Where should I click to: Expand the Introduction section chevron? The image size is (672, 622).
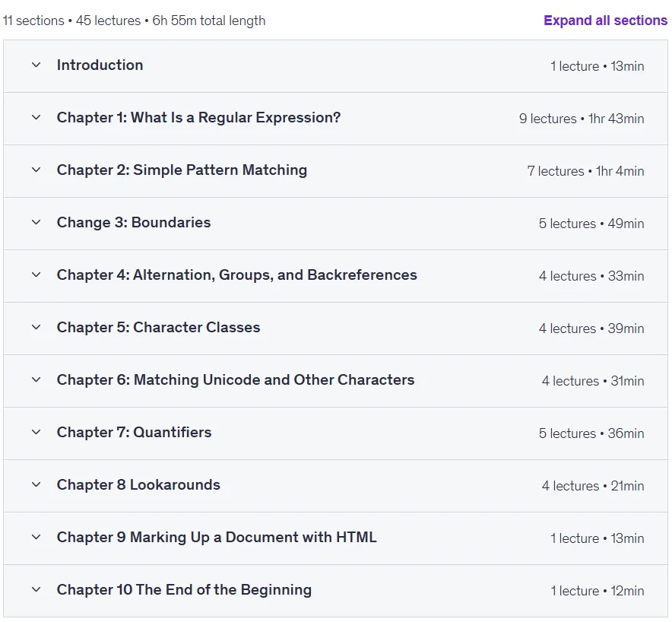[x=36, y=65]
